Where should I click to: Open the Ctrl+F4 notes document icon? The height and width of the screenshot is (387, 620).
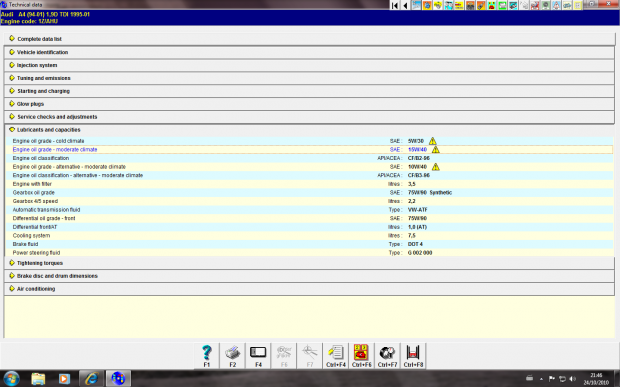(x=336, y=355)
